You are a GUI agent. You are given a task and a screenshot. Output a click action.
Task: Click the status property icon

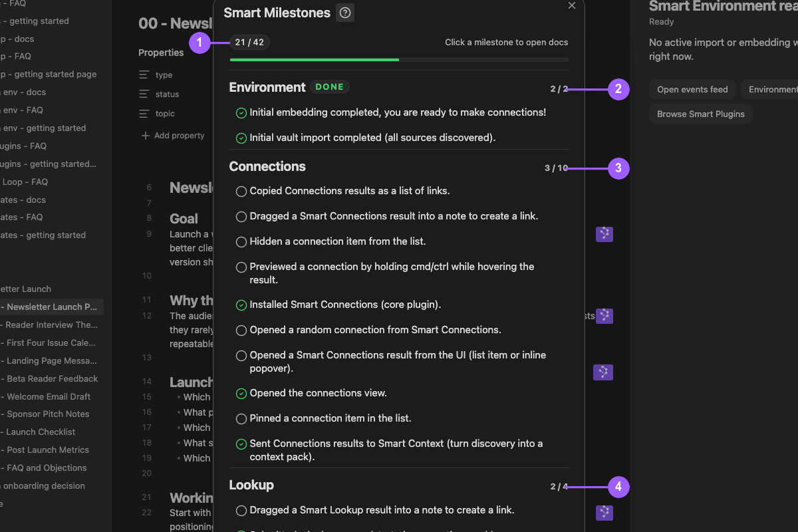144,94
